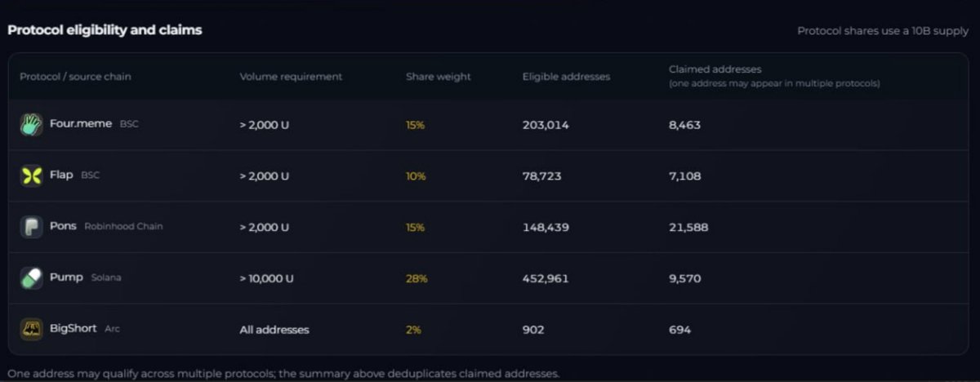Click the Pons protocol icon
Image resolution: width=980 pixels, height=382 pixels.
31,227
